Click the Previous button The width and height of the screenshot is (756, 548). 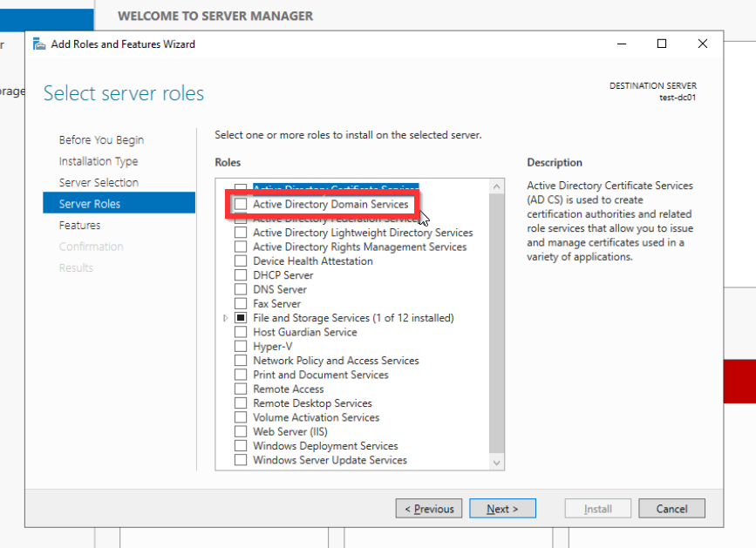pyautogui.click(x=429, y=509)
